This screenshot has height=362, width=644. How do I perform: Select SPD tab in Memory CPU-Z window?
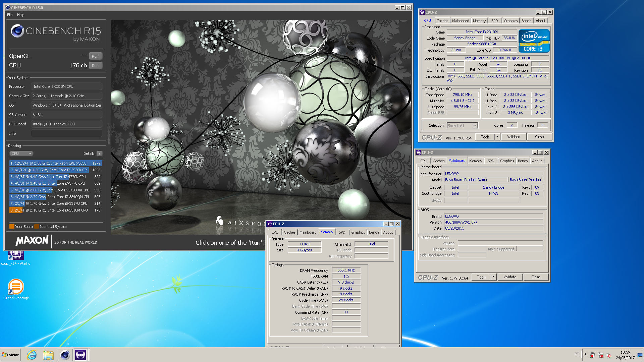[342, 232]
